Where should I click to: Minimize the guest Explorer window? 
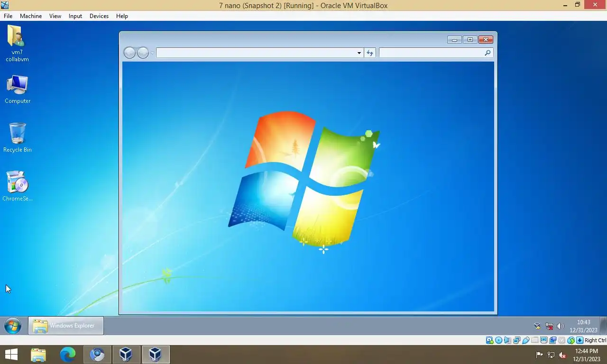coord(454,40)
